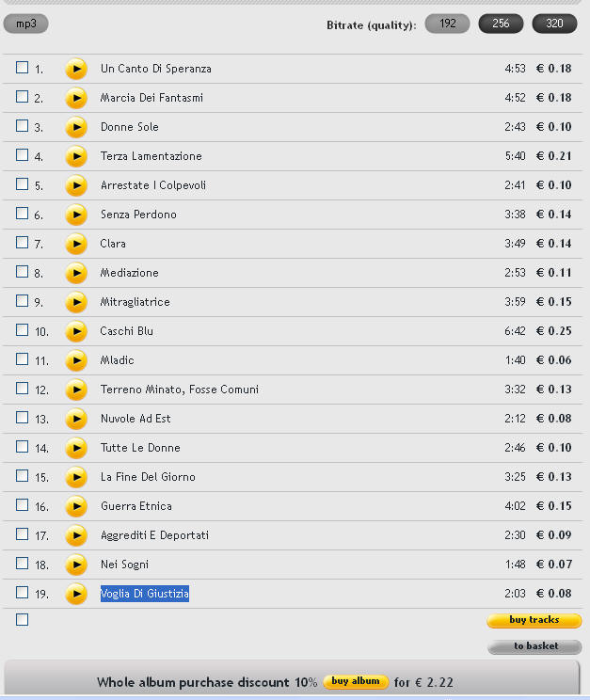Play the Nuvole Ad Est preview
Screen dimensions: 590x700
[x=76, y=419]
